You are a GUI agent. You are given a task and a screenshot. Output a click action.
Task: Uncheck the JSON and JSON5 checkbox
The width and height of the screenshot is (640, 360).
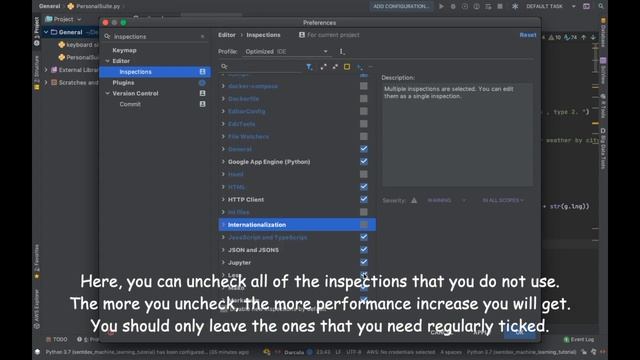pyautogui.click(x=364, y=249)
